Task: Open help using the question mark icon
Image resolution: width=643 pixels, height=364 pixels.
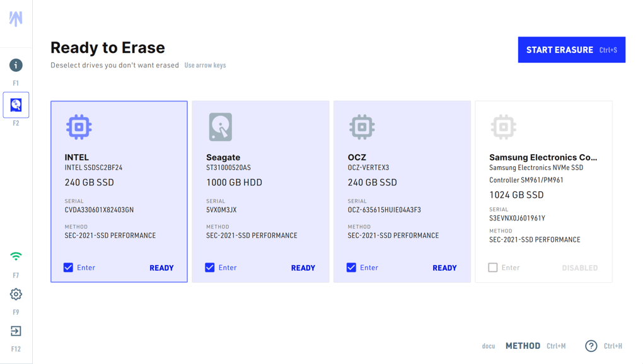Action: tap(591, 346)
